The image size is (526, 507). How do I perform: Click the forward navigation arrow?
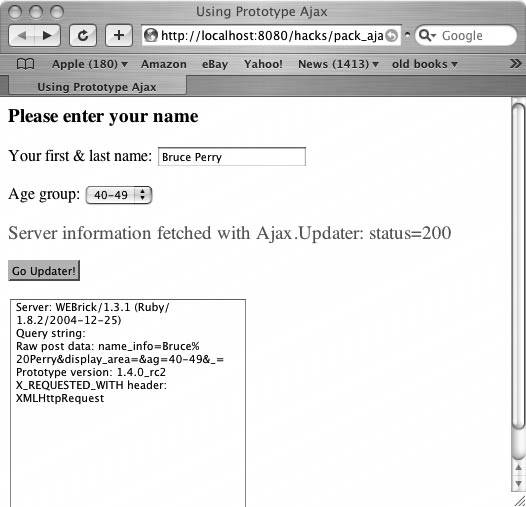pos(47,36)
